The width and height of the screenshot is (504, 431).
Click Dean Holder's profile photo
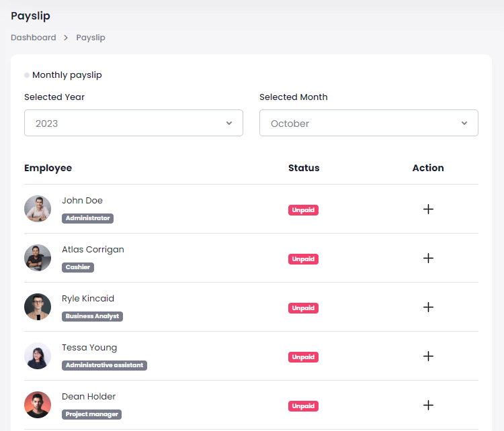(x=38, y=405)
